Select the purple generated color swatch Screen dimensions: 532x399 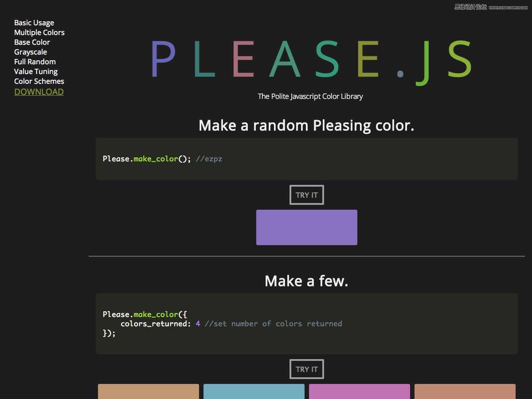[307, 227]
